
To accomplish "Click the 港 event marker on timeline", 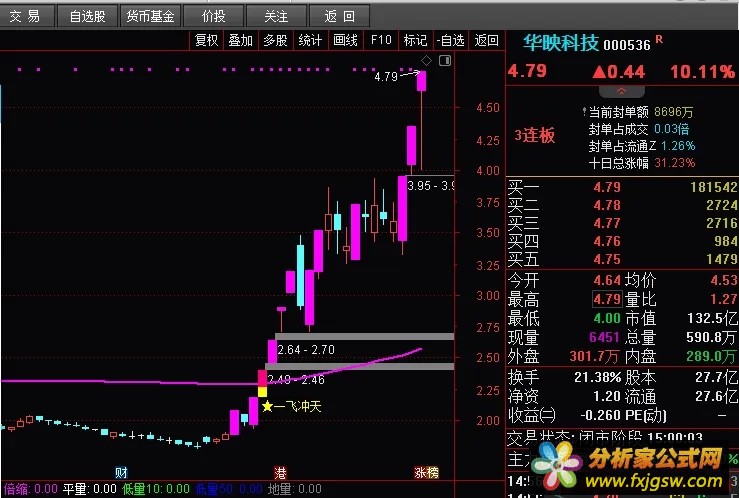I will click(280, 473).
